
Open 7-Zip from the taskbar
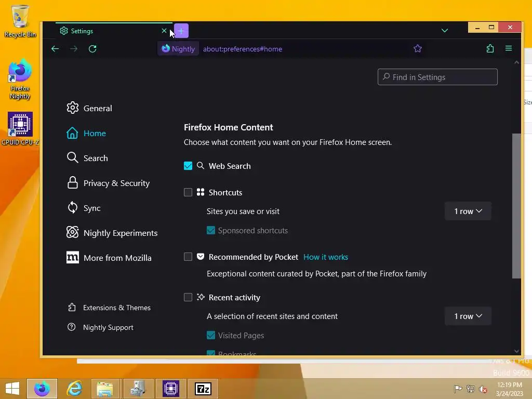click(x=203, y=389)
